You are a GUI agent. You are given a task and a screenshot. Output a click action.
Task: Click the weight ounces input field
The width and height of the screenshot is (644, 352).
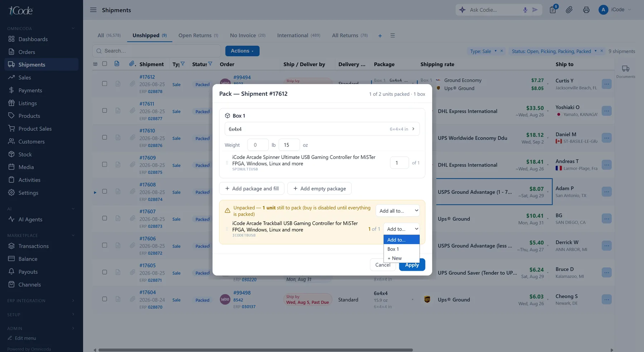point(289,145)
